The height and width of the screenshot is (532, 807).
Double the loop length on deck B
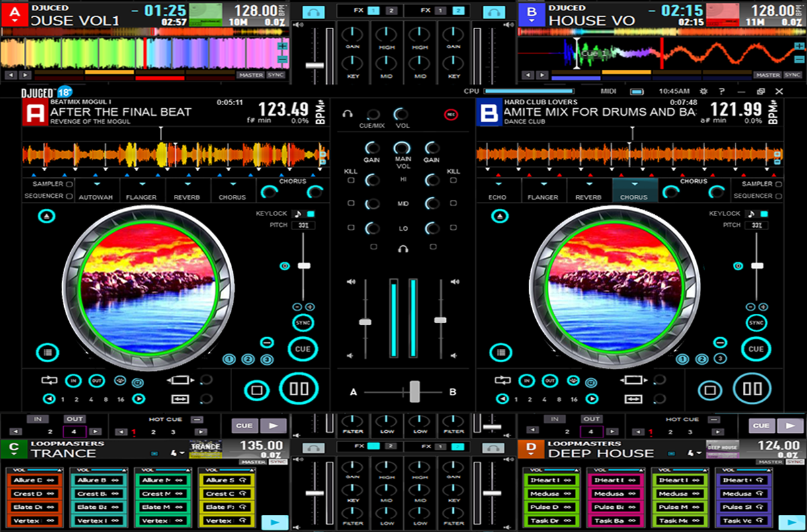[x=593, y=399]
